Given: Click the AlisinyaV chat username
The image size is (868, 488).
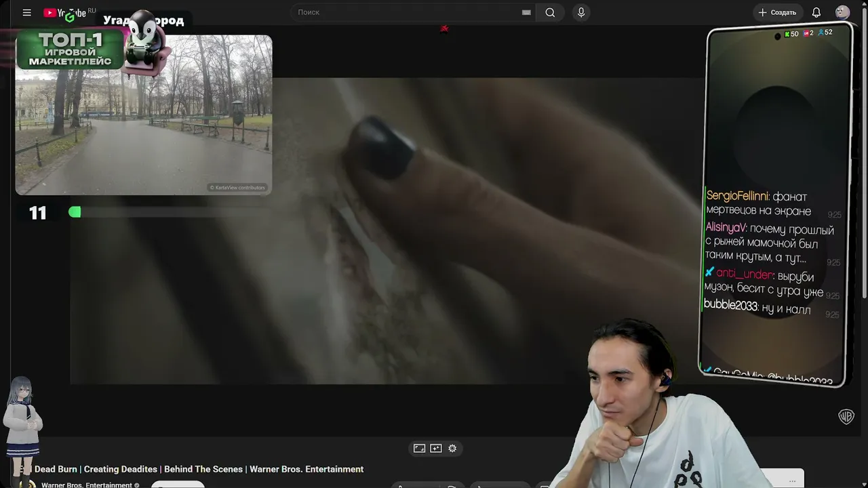Looking at the screenshot, I should click(726, 228).
